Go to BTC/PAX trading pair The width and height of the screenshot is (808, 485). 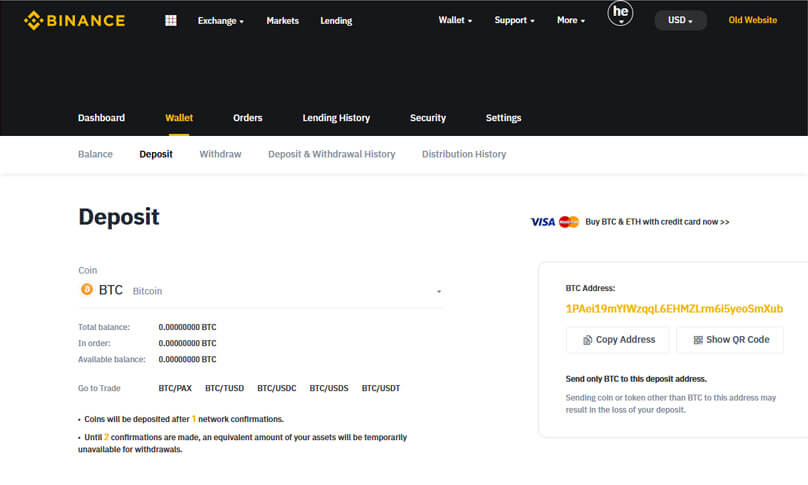click(175, 388)
